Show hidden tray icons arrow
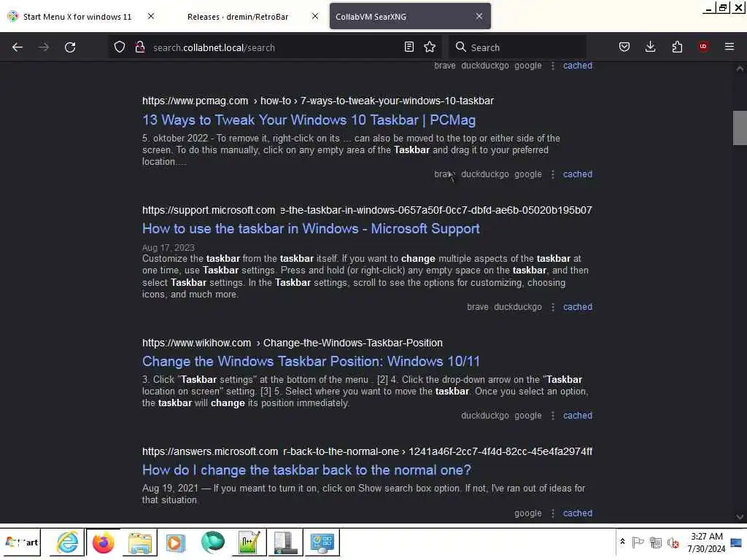Screen dimensions: 747x560 (x=622, y=542)
